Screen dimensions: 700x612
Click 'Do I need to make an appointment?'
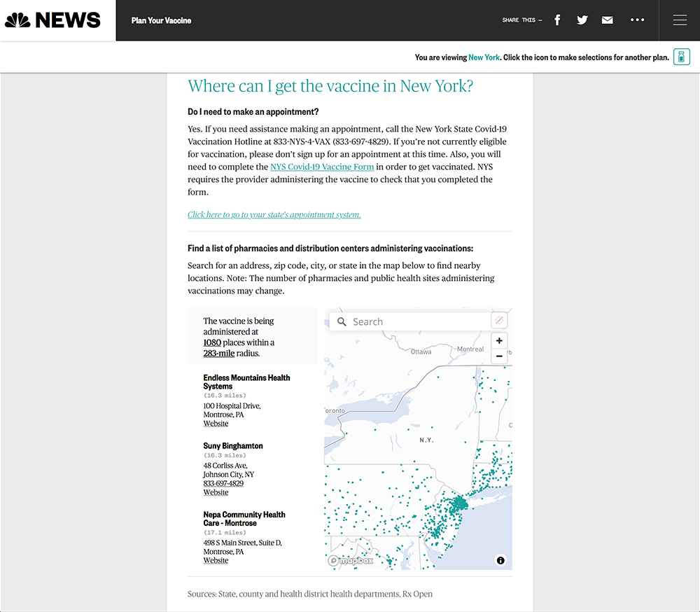pyautogui.click(x=253, y=111)
